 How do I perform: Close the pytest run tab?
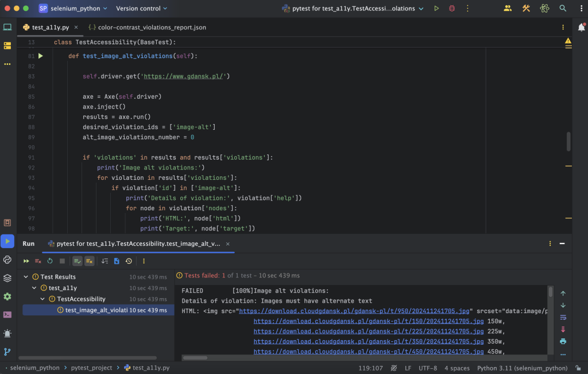[227, 244]
